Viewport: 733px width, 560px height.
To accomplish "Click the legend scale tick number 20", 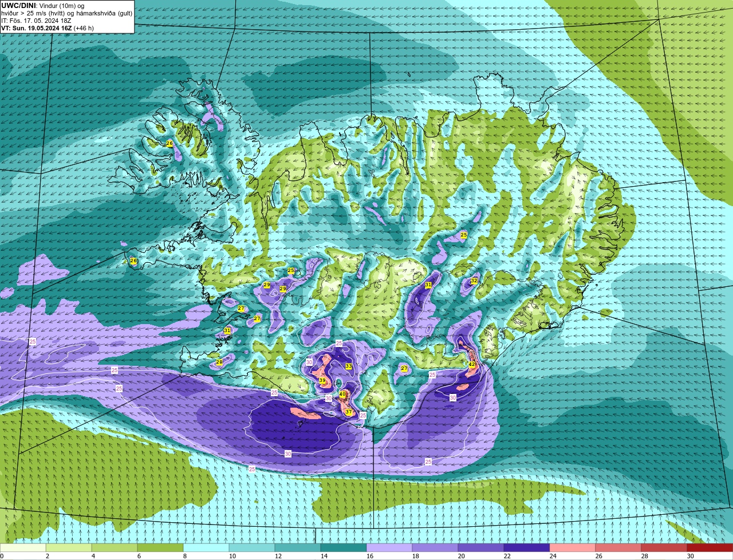I will coord(462,556).
